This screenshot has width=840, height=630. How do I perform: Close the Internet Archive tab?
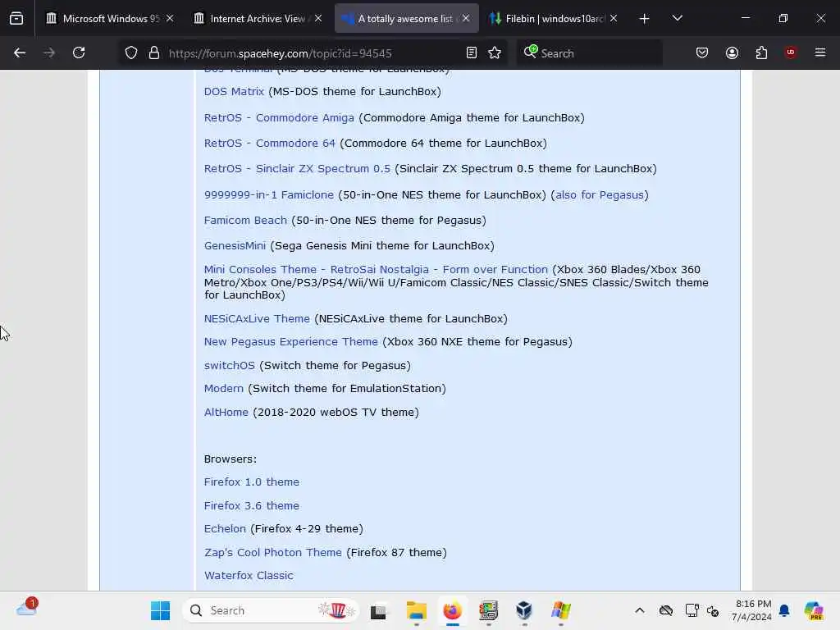point(318,18)
